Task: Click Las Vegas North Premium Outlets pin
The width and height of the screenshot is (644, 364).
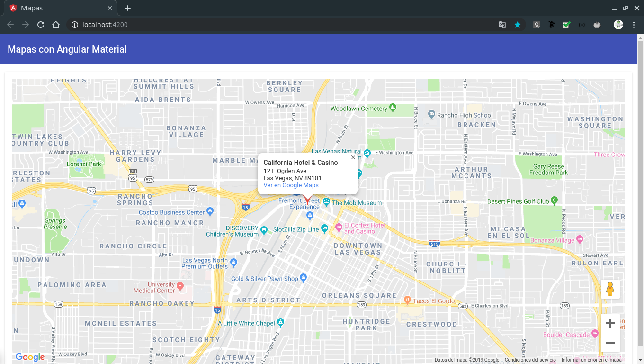Action: [x=233, y=263]
